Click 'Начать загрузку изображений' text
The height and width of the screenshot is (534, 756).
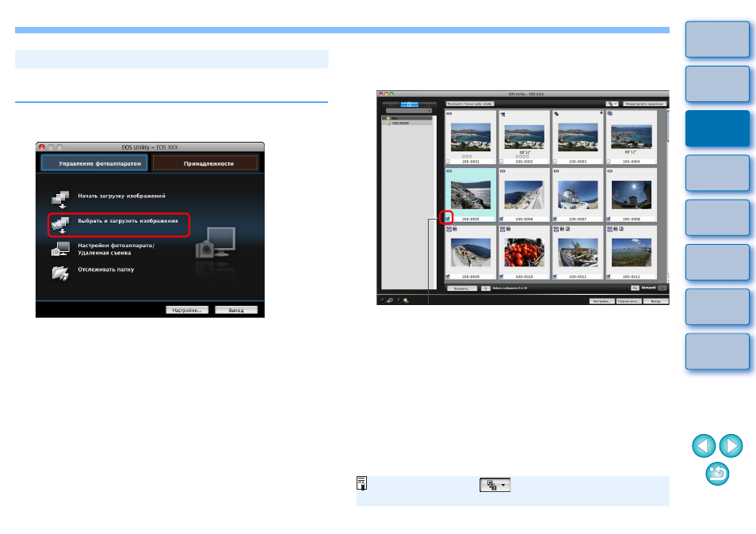pyautogui.click(x=121, y=196)
